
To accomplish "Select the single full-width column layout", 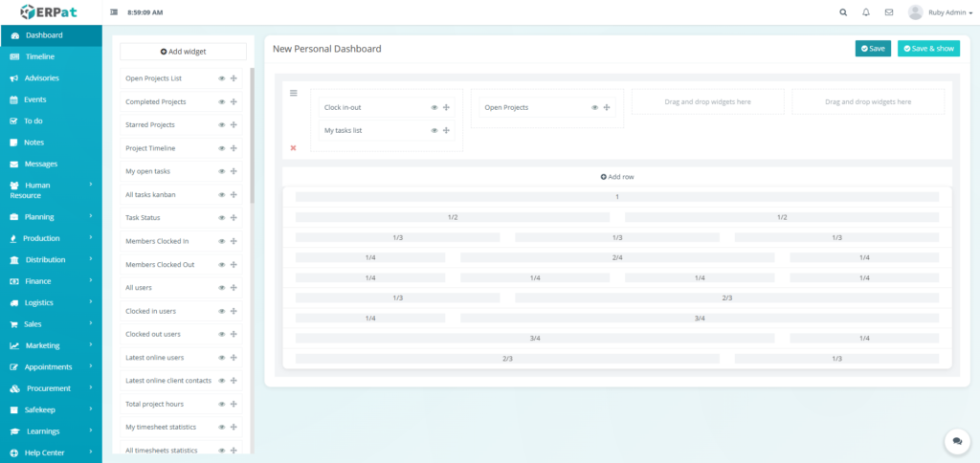I will 617,197.
